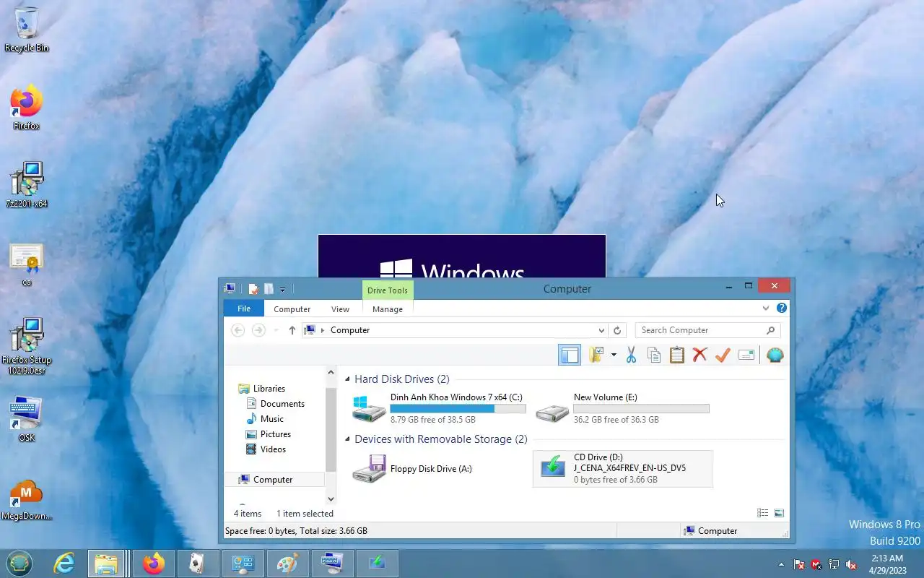Click the Copy icon in Explorer toolbar
The height and width of the screenshot is (578, 924).
654,355
